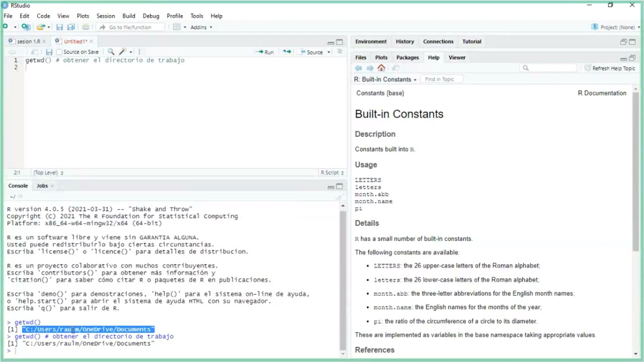
Task: Expand the Source options dropdown arrow
Action: coord(329,52)
